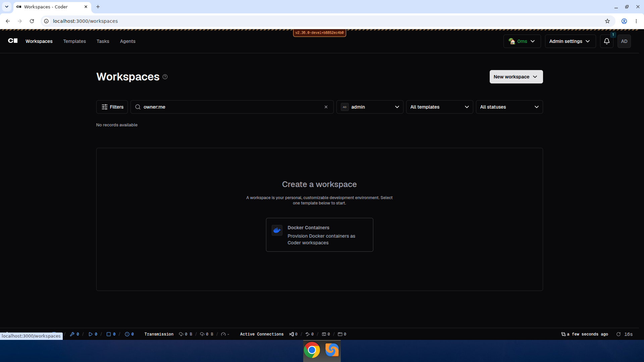Reload the page in Chrome

pos(32,21)
